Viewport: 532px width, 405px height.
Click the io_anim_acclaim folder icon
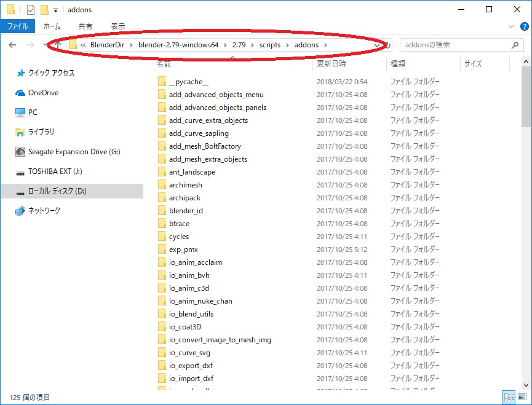162,262
